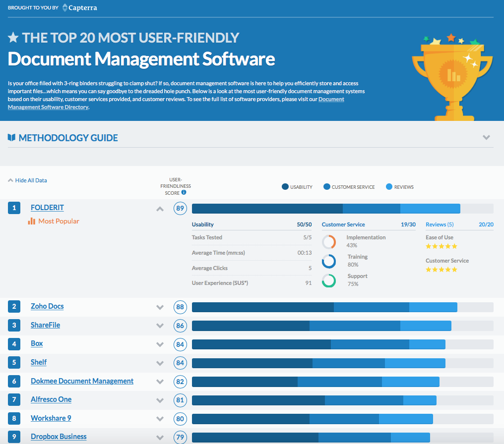Click the User Experience (SUS*) row

pos(252,283)
